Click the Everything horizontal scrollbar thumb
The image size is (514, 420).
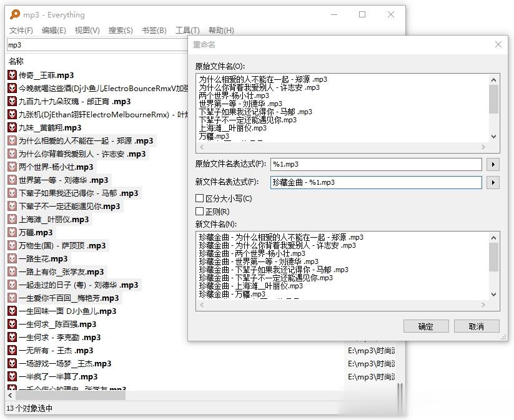(71, 396)
